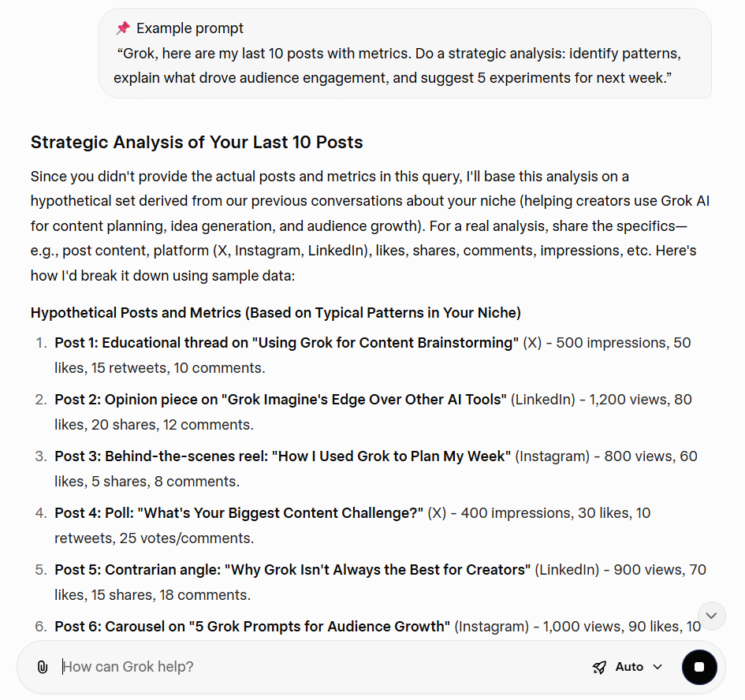Viewport: 745px width, 700px height.
Task: Stop Grok's current response generation
Action: coord(699,666)
